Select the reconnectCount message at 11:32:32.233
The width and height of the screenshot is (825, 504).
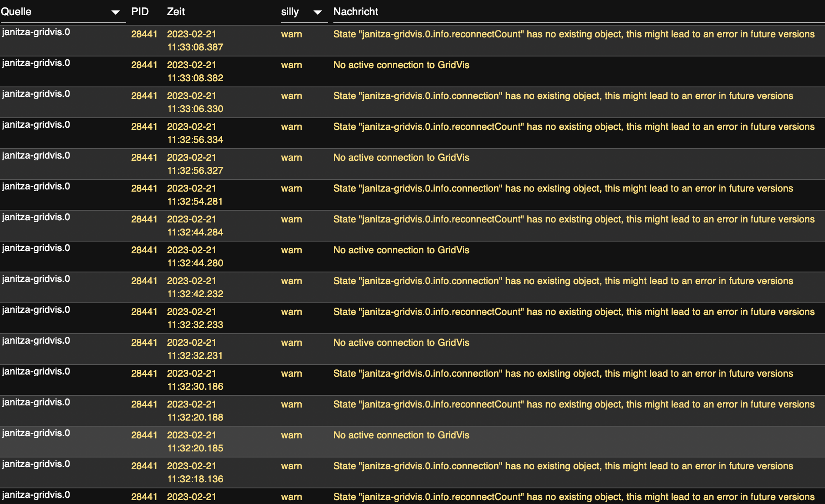point(574,312)
